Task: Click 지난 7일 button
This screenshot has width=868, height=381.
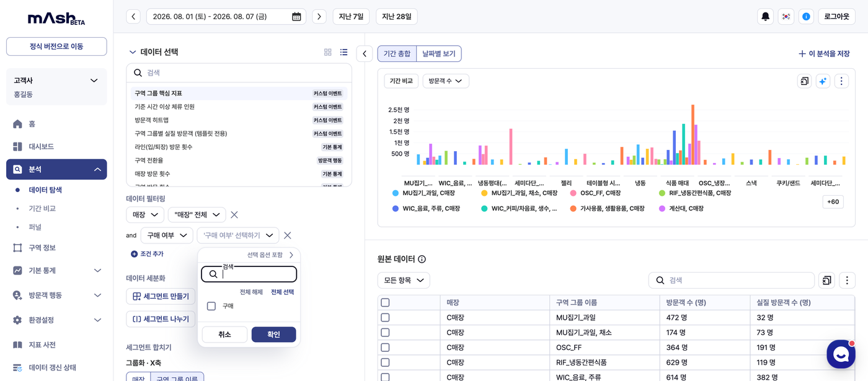Action: (x=351, y=17)
